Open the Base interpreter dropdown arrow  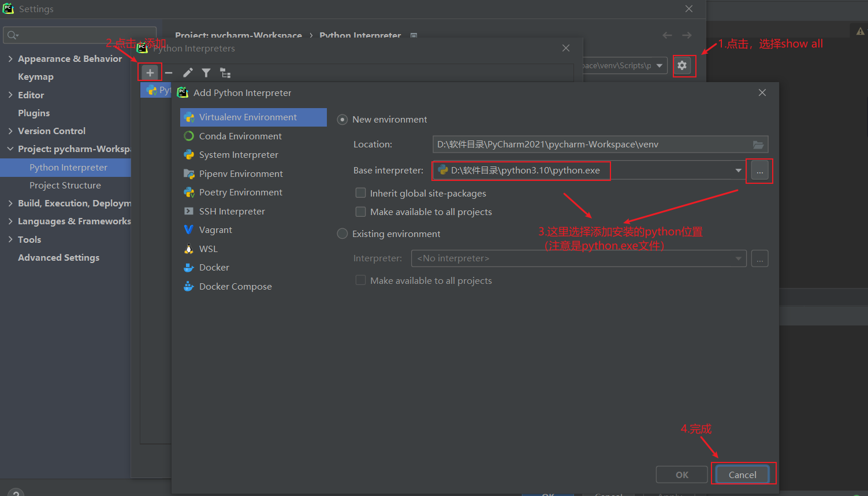[738, 171]
